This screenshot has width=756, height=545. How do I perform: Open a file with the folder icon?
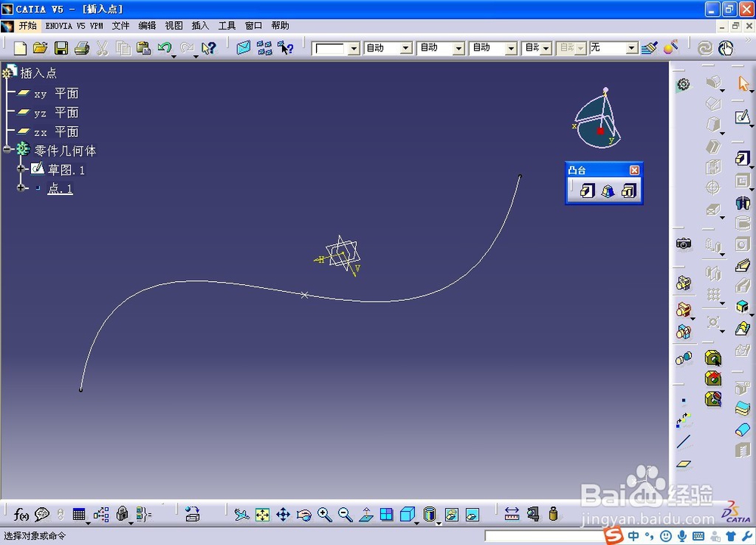click(x=41, y=48)
